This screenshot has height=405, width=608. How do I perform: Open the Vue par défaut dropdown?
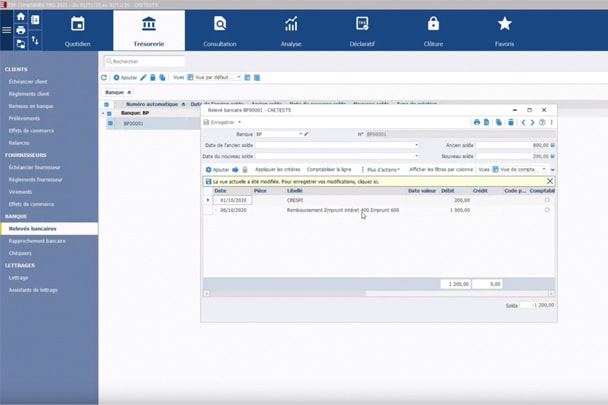[x=238, y=77]
